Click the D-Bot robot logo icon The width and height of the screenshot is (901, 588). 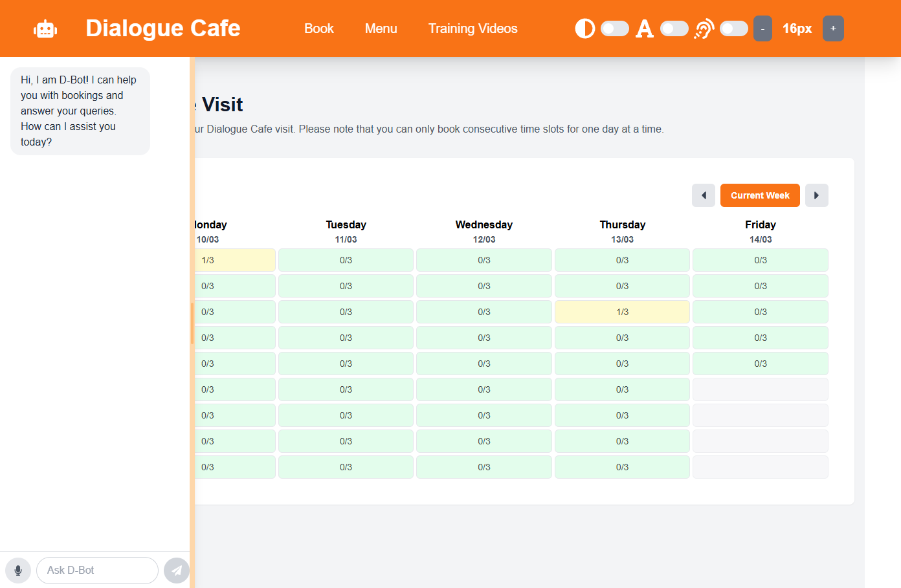pos(45,29)
